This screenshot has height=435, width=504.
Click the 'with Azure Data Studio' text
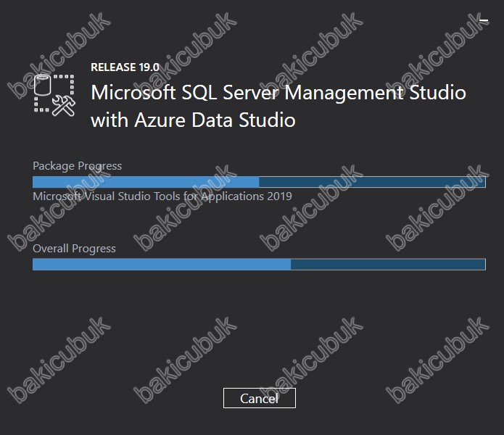pos(193,120)
